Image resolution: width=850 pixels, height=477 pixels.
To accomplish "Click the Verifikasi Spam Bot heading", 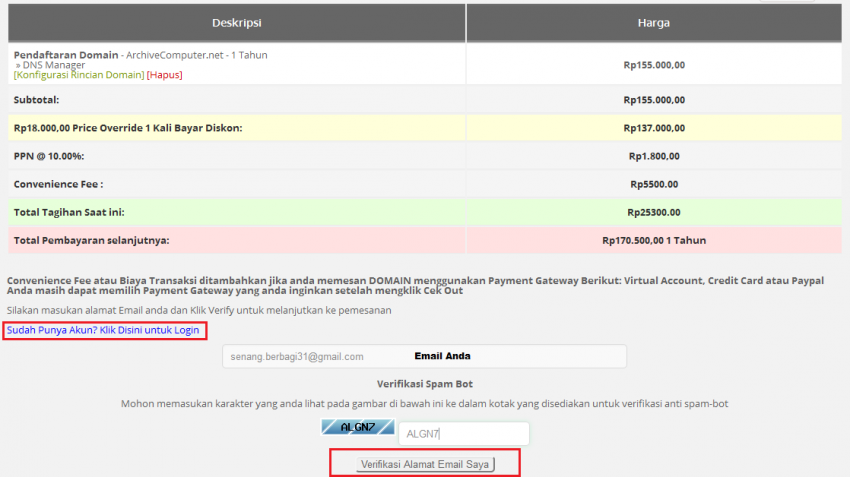I will [424, 384].
